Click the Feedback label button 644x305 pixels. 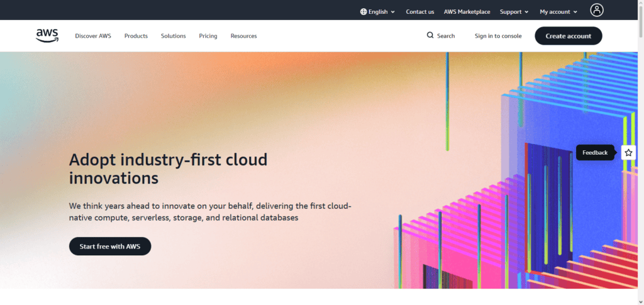tap(595, 153)
